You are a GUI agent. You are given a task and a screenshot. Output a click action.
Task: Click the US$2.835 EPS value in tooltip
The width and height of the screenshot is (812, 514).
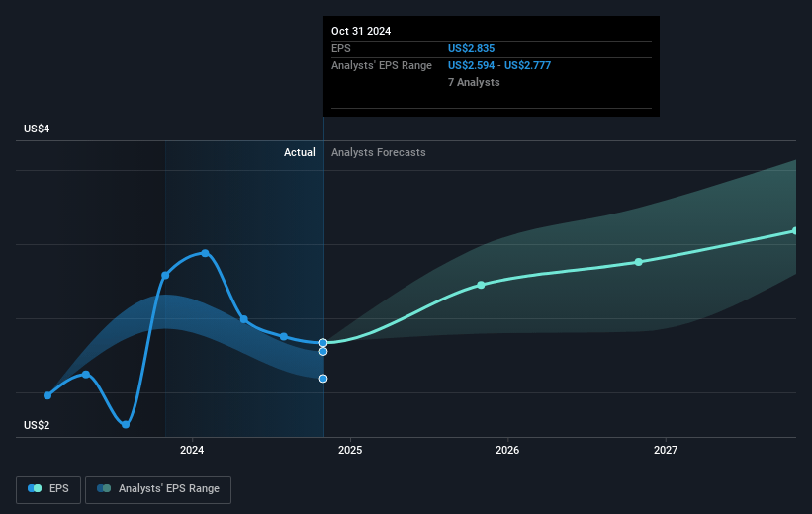[x=471, y=48]
